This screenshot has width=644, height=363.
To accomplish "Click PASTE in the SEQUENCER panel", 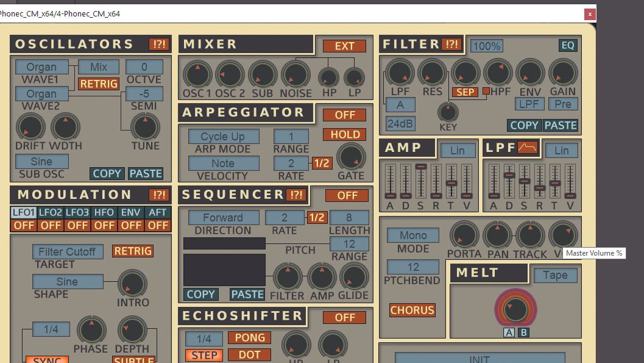I will tap(247, 294).
